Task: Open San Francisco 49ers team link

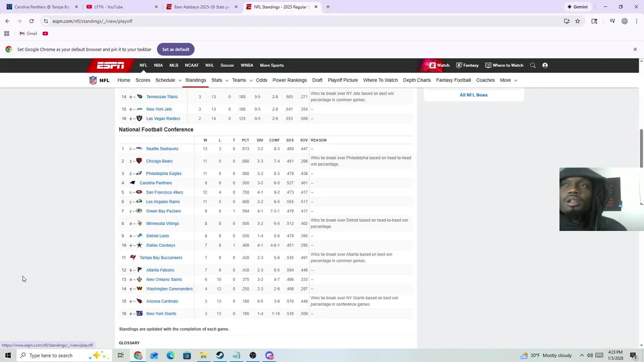Action: (x=165, y=193)
